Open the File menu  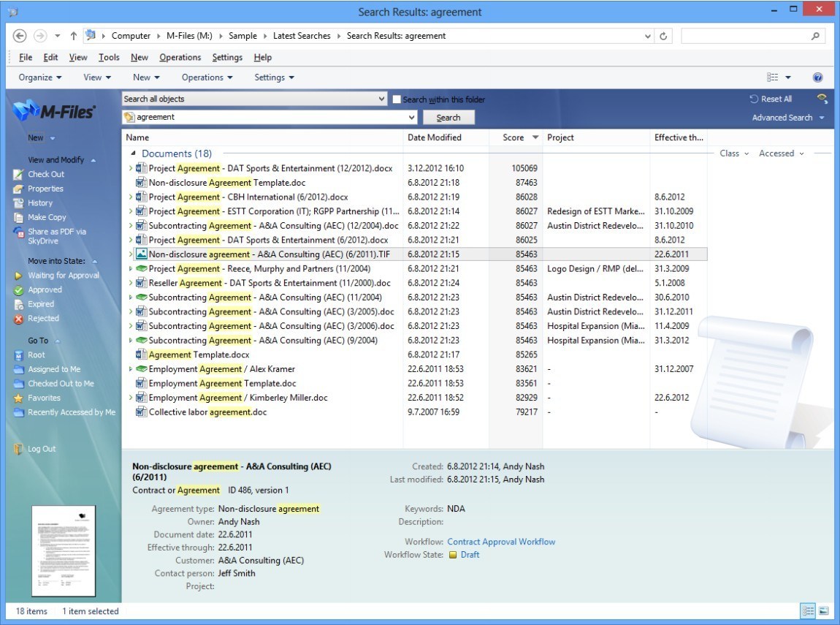coord(25,57)
